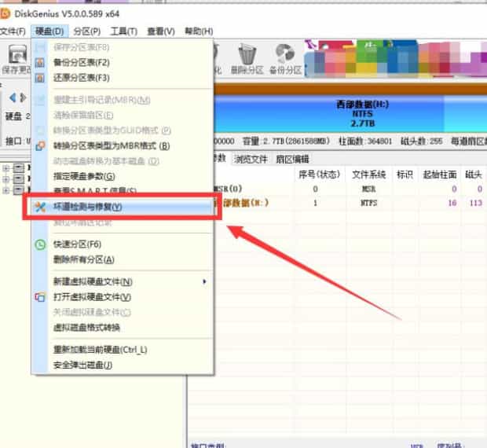Expand the third disk tree node
The width and height of the screenshot is (487, 448).
(6, 189)
